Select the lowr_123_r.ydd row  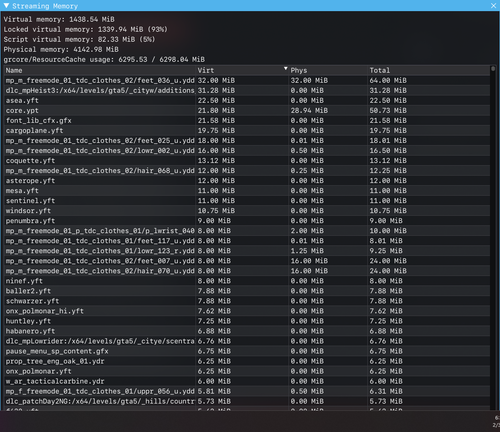pyautogui.click(x=247, y=251)
